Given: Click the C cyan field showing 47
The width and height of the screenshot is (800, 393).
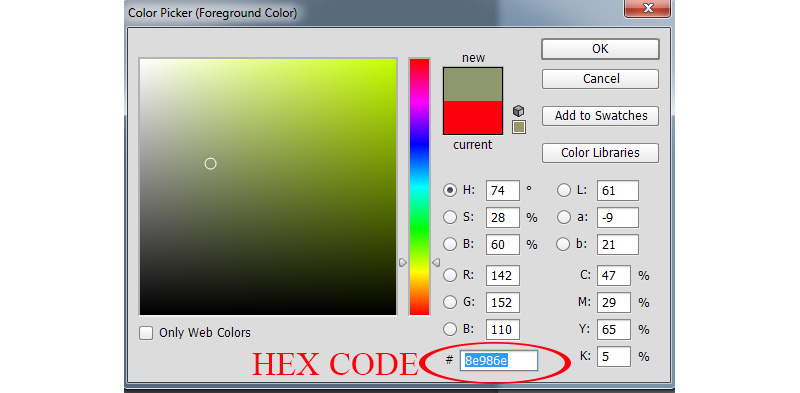Looking at the screenshot, I should click(x=613, y=276).
